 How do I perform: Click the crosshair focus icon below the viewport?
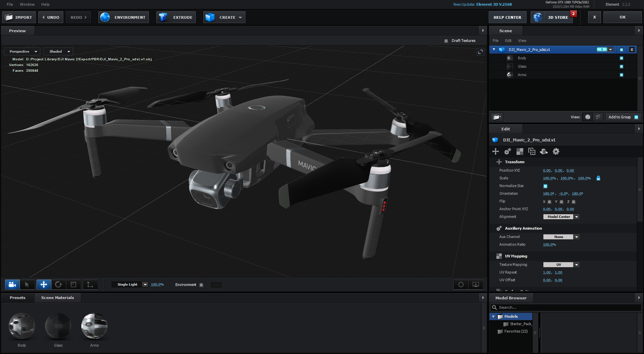(x=461, y=285)
